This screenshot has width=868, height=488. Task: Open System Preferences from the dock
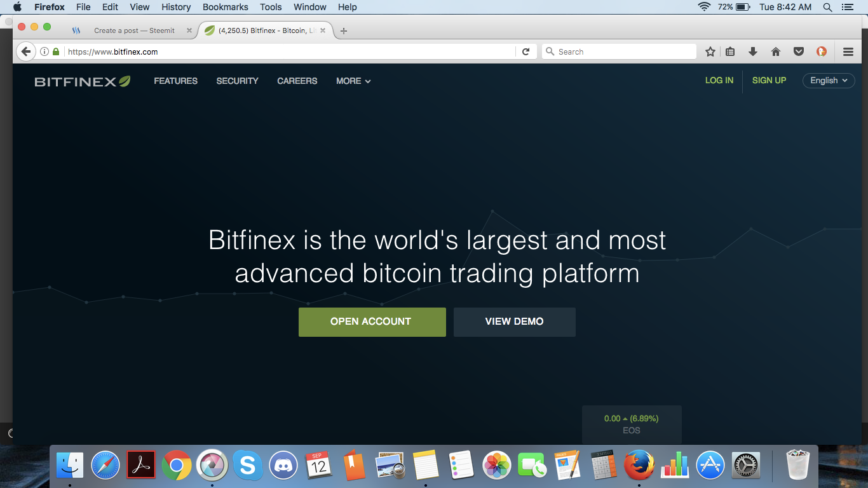coord(746,465)
